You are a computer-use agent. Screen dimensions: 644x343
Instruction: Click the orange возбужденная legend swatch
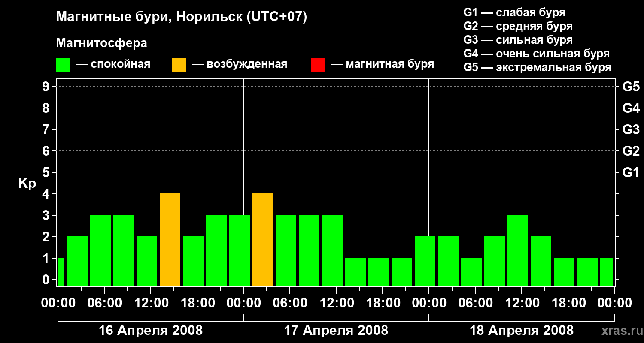click(179, 65)
